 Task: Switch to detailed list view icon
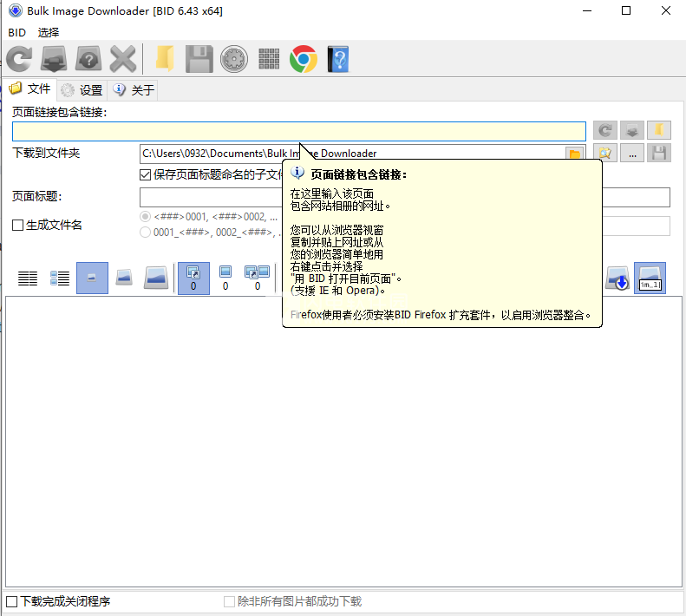[x=60, y=278]
